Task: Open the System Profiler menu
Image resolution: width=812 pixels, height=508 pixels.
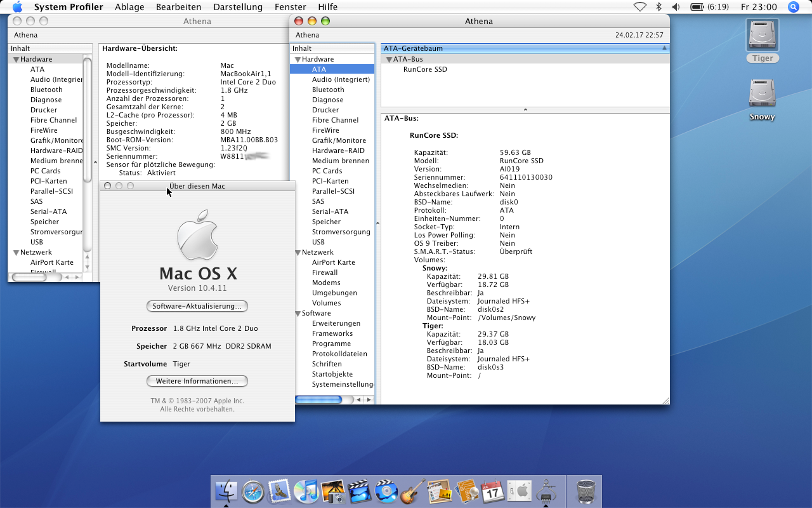Action: pyautogui.click(x=69, y=7)
